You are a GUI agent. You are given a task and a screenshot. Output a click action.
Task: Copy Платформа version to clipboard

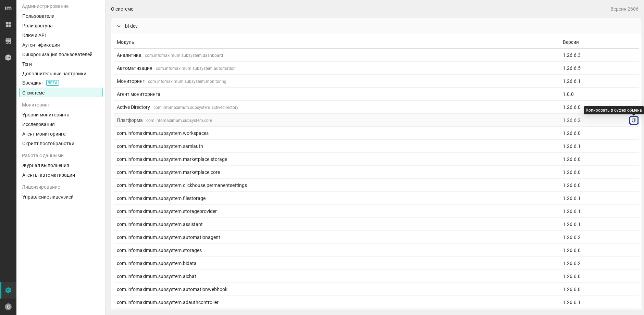[x=634, y=120]
